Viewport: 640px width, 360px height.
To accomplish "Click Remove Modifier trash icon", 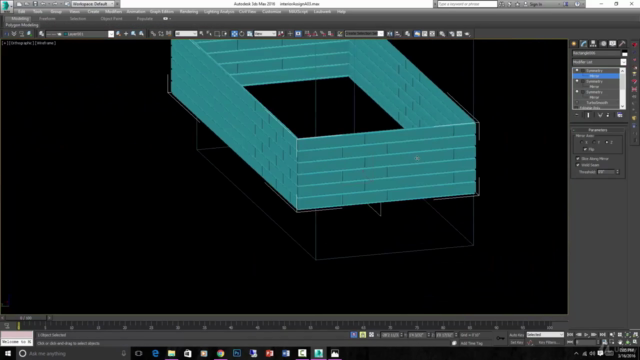I will tap(608, 116).
